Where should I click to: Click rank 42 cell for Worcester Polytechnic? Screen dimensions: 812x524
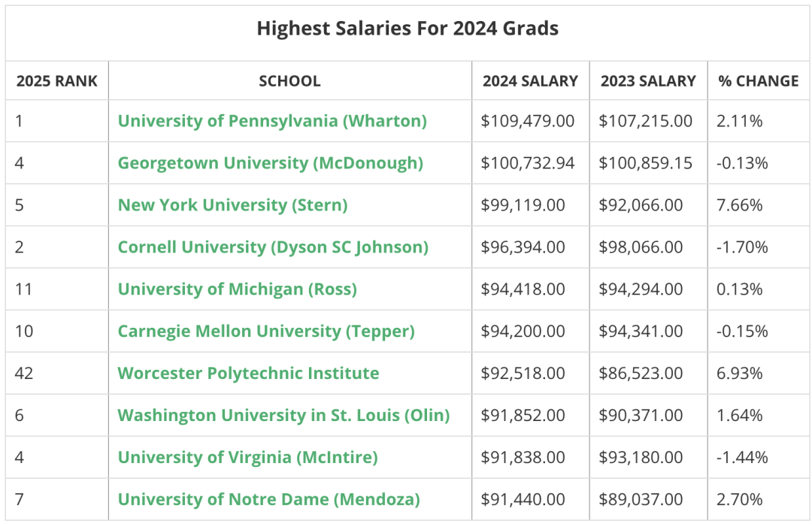pos(24,374)
